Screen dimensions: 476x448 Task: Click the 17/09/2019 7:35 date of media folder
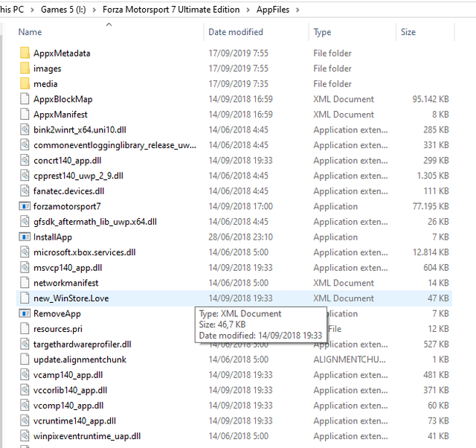coord(238,84)
